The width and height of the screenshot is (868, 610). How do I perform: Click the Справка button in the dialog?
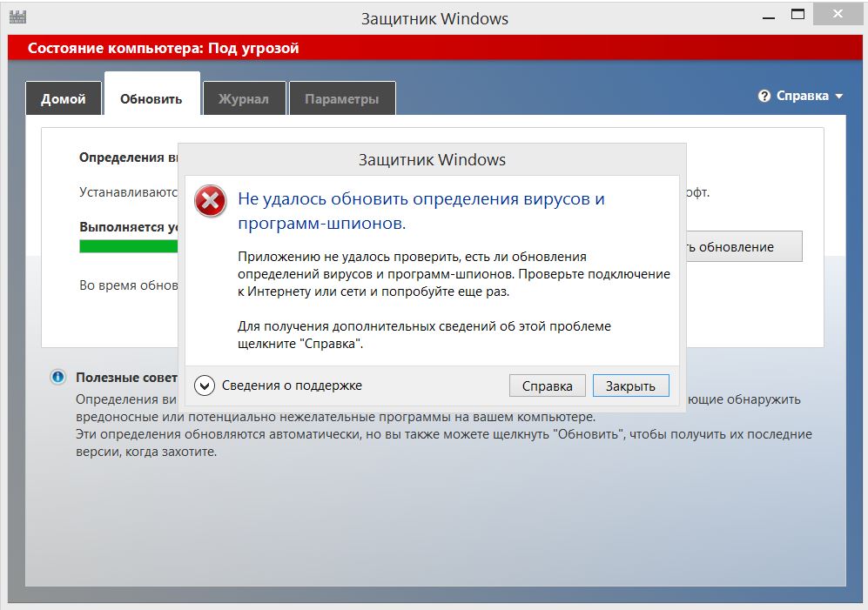coord(547,385)
